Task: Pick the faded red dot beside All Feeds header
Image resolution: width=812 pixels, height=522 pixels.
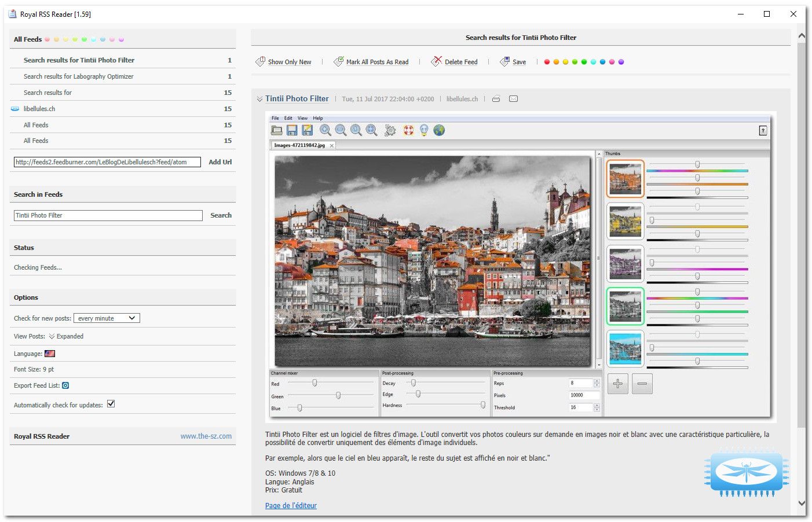Action: click(x=47, y=40)
